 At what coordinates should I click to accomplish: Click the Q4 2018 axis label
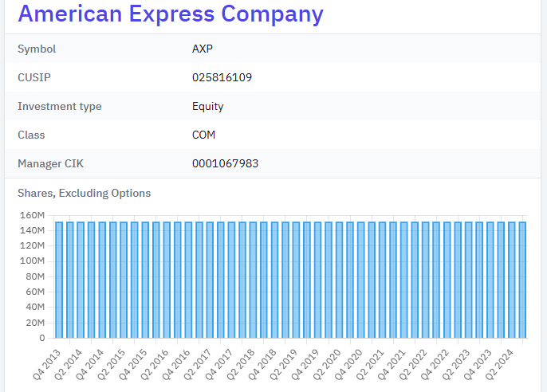point(262,364)
